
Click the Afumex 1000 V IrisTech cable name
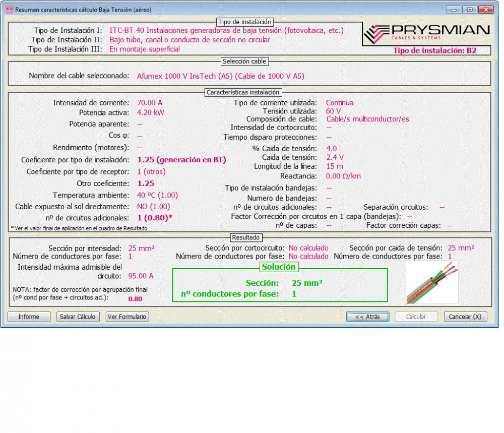point(221,76)
